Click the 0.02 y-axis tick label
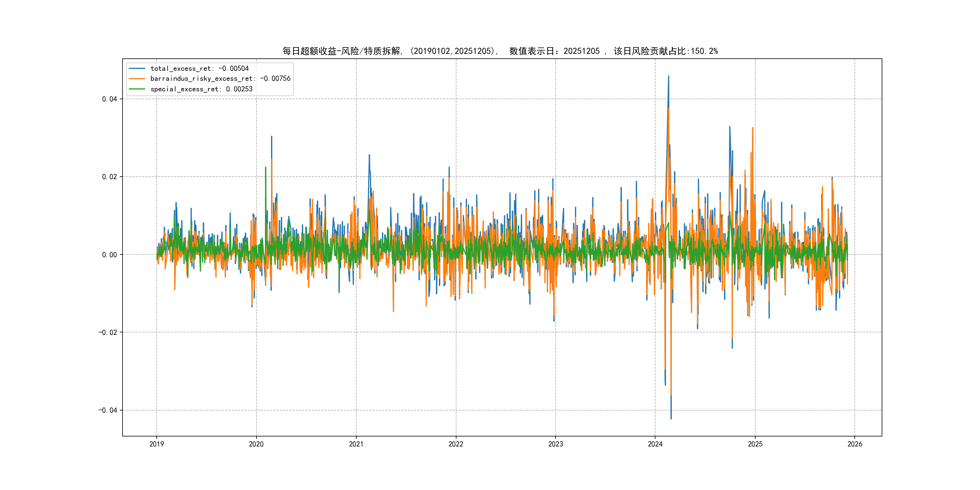 pos(109,177)
